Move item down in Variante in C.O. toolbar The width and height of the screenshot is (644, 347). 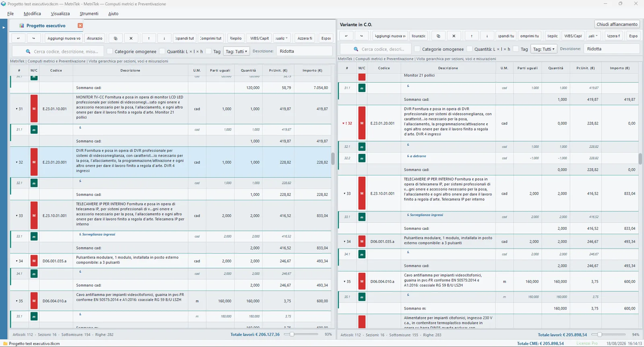[487, 36]
